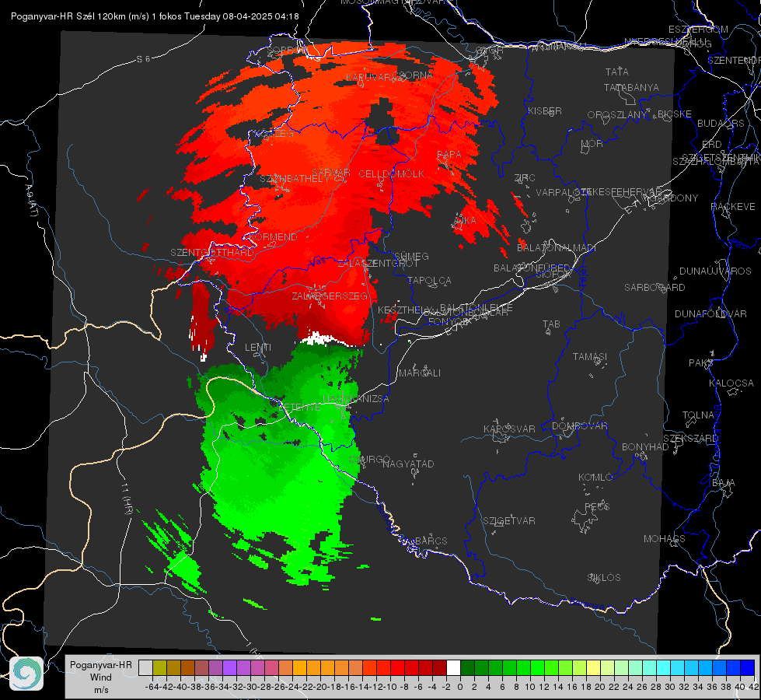Click the KORMEND town label
This screenshot has width=761, height=700.
tap(273, 237)
